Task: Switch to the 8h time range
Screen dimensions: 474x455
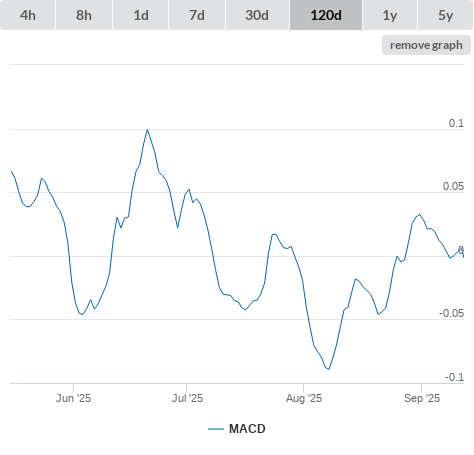Action: [84, 15]
